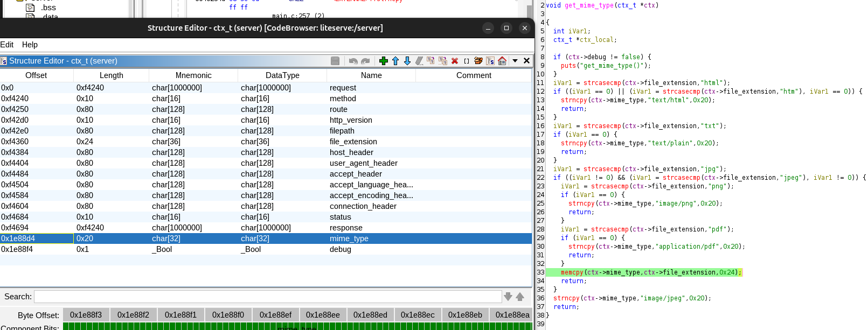Open the structure editor toolbar dropdown arrow

pyautogui.click(x=515, y=61)
